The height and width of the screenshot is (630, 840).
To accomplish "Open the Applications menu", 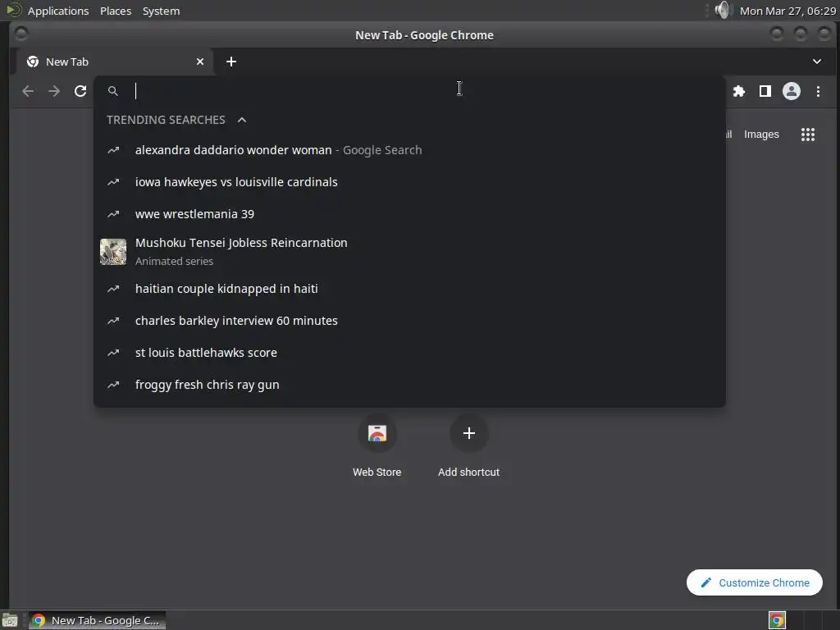I will pos(58,11).
